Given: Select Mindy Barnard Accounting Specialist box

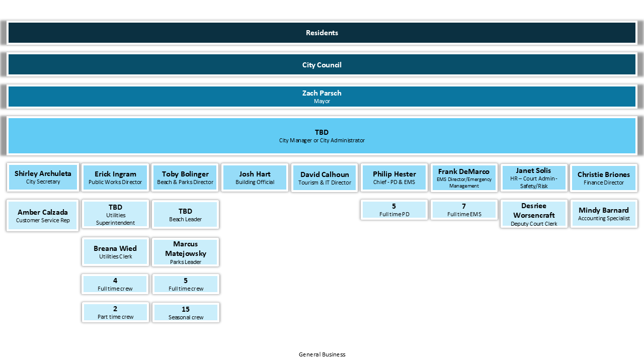Looking at the screenshot, I should click(x=603, y=214).
